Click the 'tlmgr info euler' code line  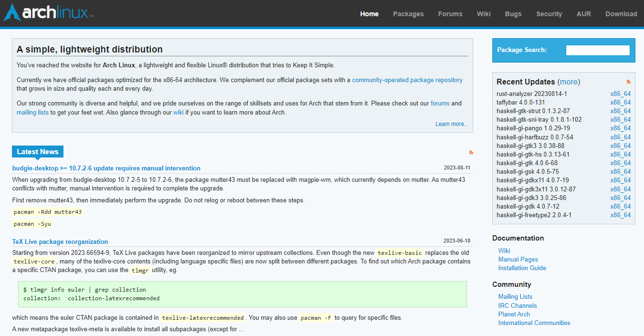tap(85, 290)
